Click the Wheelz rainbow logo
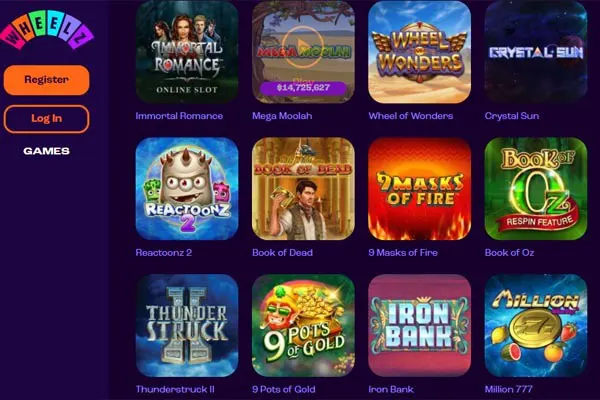 (47, 34)
